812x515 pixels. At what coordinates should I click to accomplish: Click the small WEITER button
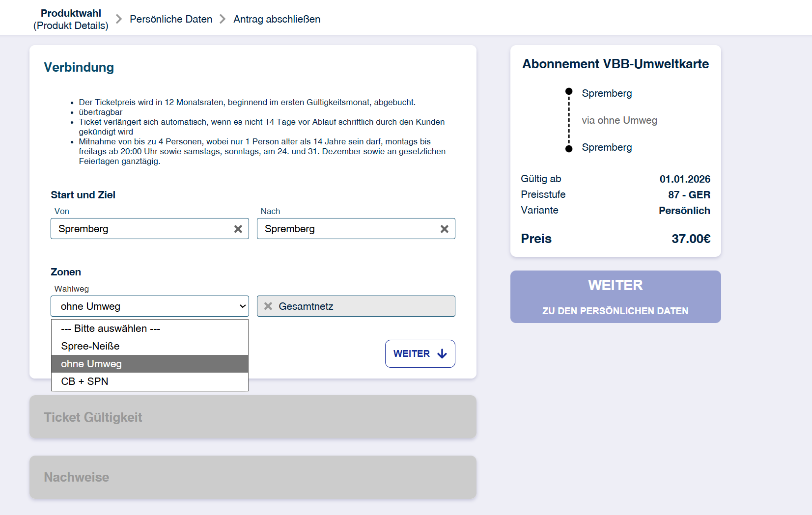420,354
